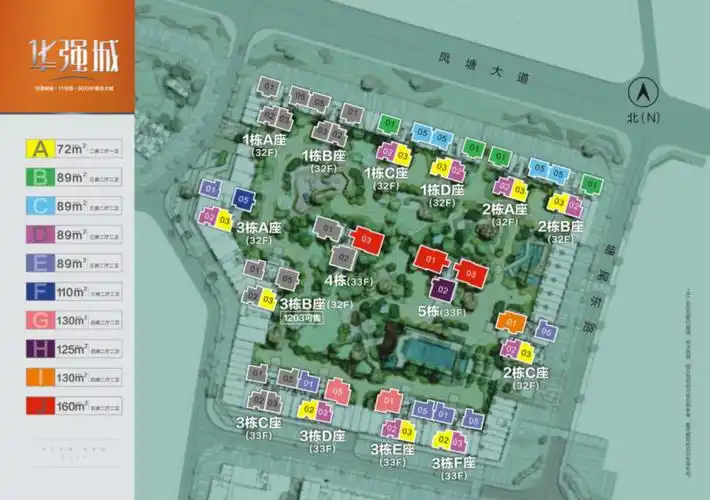Click the green B legend swatch
The width and height of the screenshot is (710, 500).
40,179
